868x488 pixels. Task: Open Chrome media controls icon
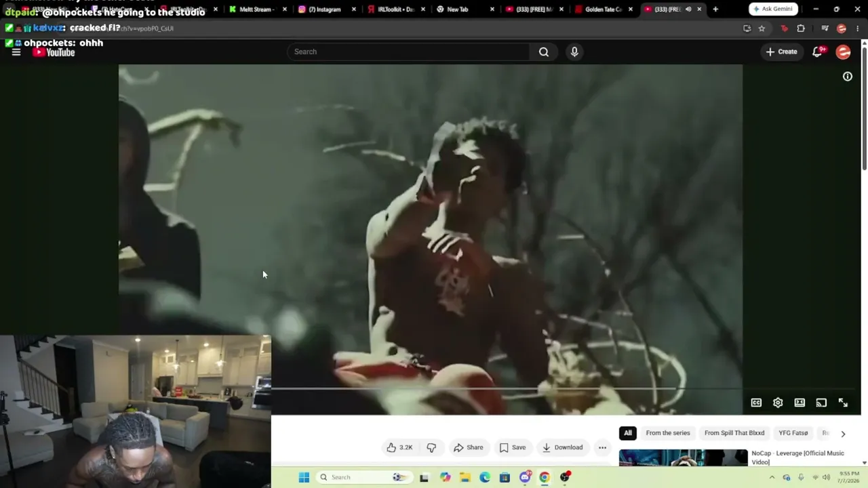pos(825,28)
